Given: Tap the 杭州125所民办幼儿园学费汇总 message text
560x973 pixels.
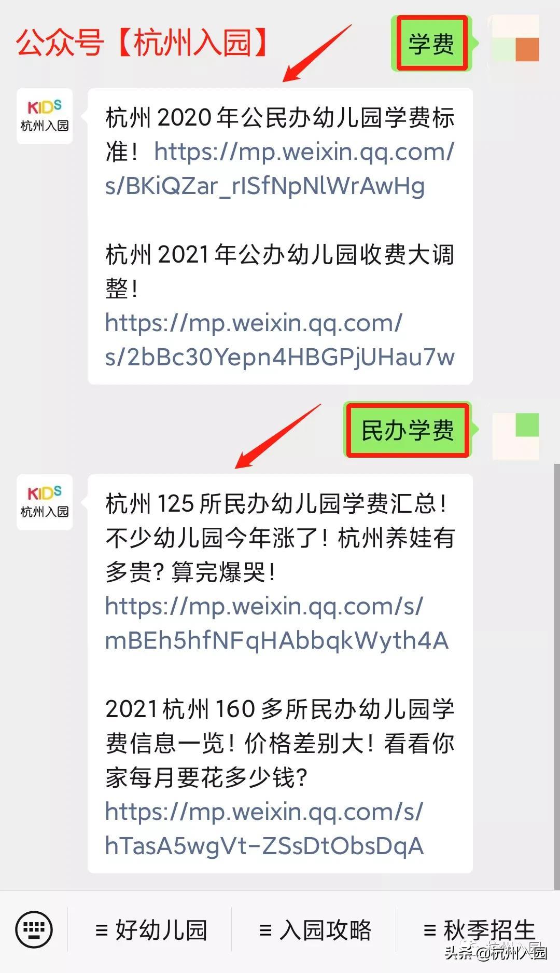Looking at the screenshot, I should 280,538.
